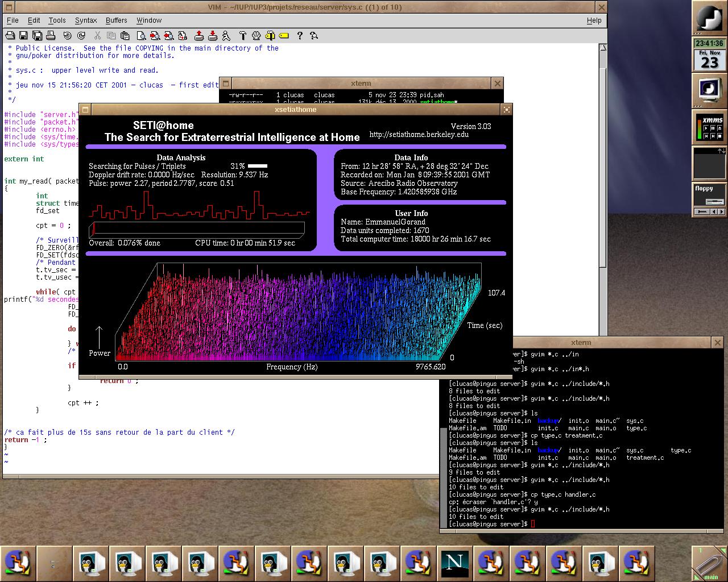Click the setiathome.berkeley.edu URL
This screenshot has height=582, width=728.
pyautogui.click(x=419, y=135)
